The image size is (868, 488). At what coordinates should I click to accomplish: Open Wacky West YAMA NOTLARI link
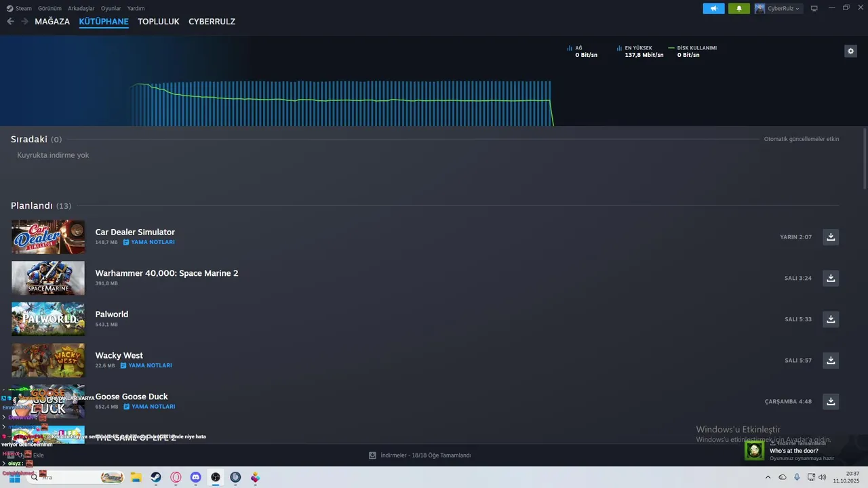(146, 365)
